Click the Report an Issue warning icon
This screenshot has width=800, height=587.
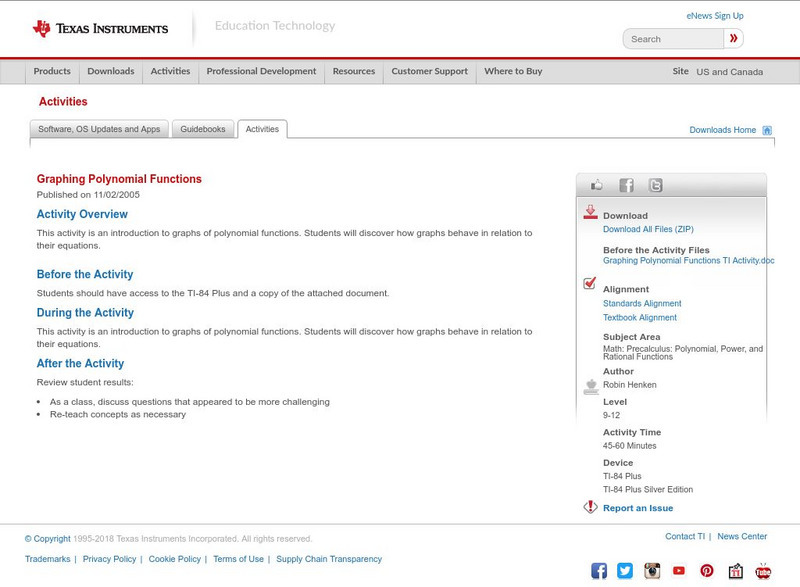pos(590,507)
